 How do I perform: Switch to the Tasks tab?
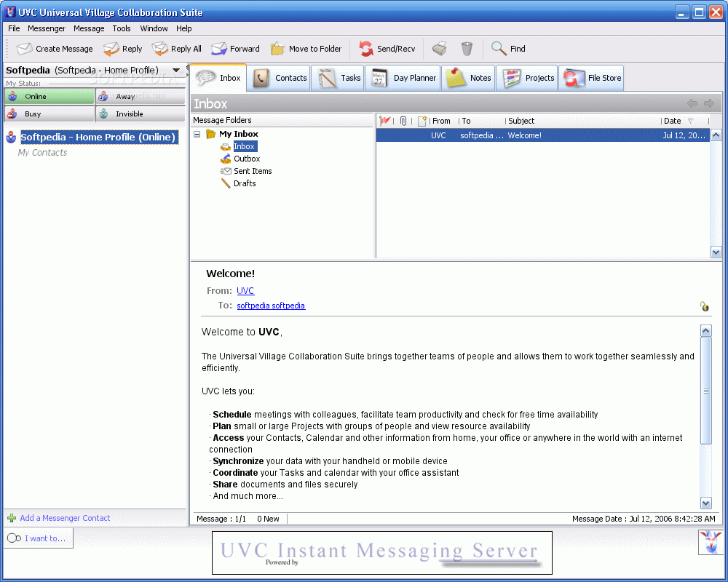(x=338, y=78)
